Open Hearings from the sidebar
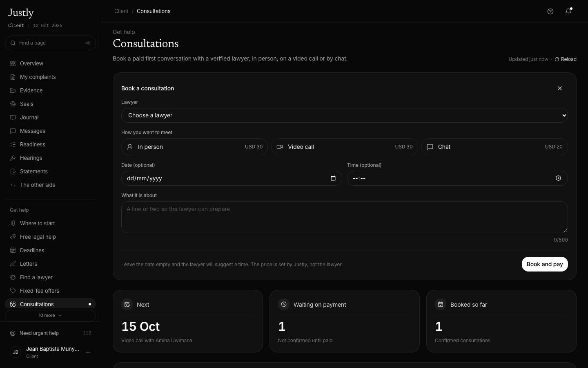The height and width of the screenshot is (368, 588). pyautogui.click(x=50, y=158)
